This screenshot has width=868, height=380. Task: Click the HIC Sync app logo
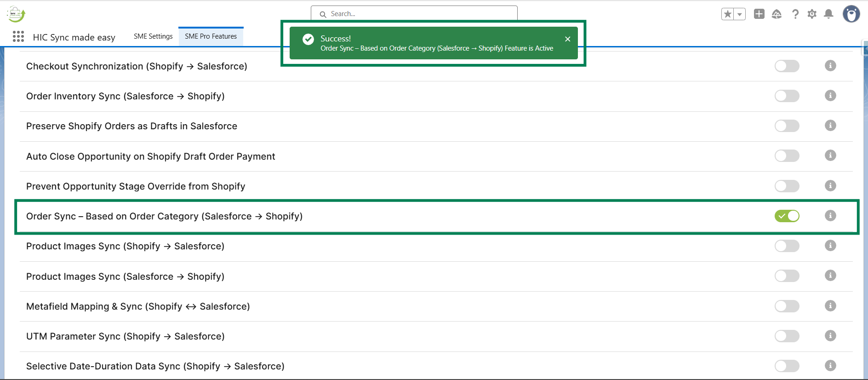(x=16, y=14)
